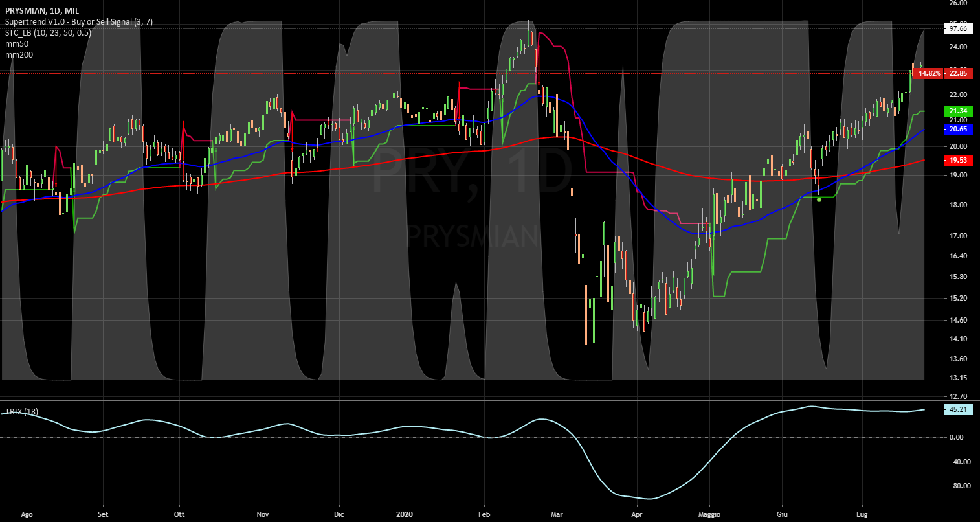980x522 pixels.
Task: Click the 22.00 price axis label
Action: coord(958,95)
